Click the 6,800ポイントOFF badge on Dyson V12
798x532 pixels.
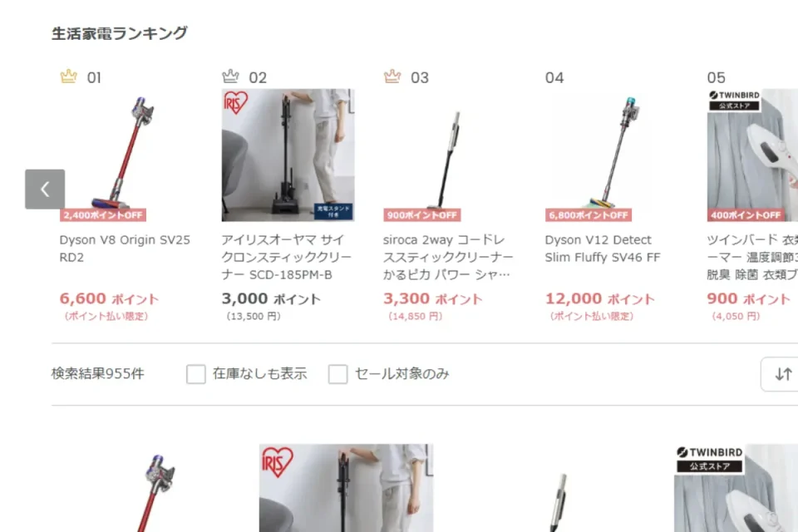[589, 214]
